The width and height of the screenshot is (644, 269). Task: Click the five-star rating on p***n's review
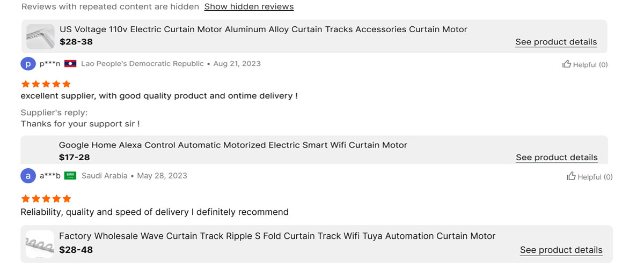(46, 84)
